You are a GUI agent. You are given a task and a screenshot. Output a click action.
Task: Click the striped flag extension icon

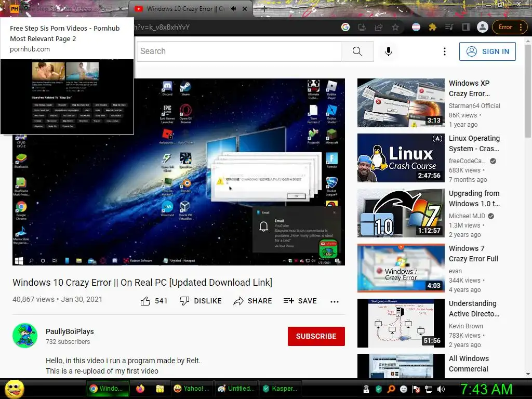click(416, 27)
